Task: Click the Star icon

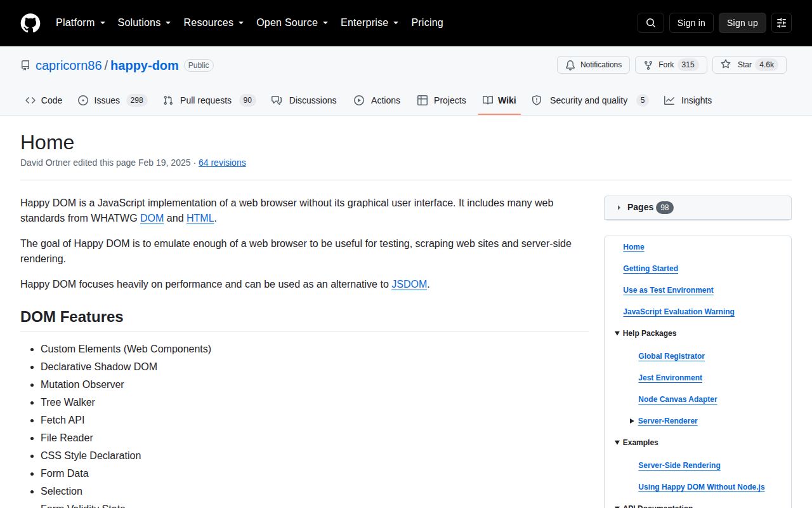Action: tap(726, 65)
